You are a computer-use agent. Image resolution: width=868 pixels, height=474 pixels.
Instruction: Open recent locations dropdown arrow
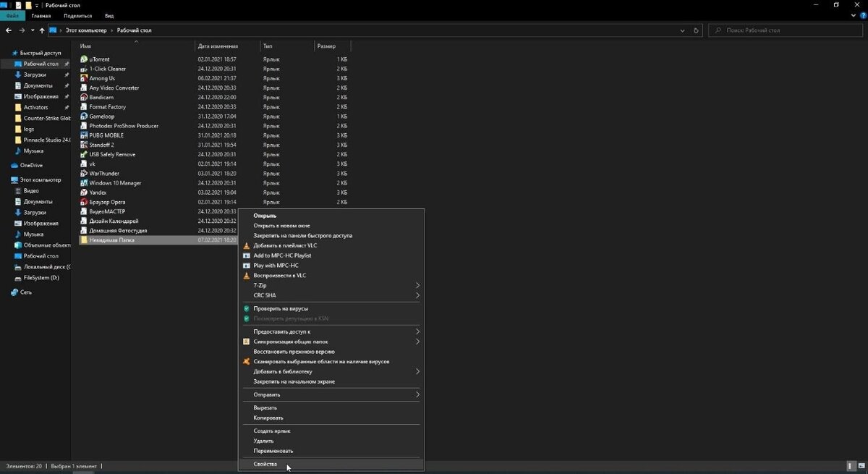pyautogui.click(x=33, y=30)
